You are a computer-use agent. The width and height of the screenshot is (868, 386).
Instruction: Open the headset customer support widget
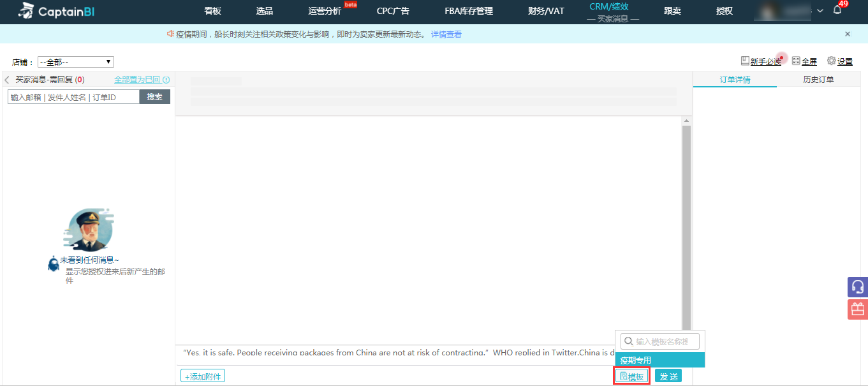858,287
